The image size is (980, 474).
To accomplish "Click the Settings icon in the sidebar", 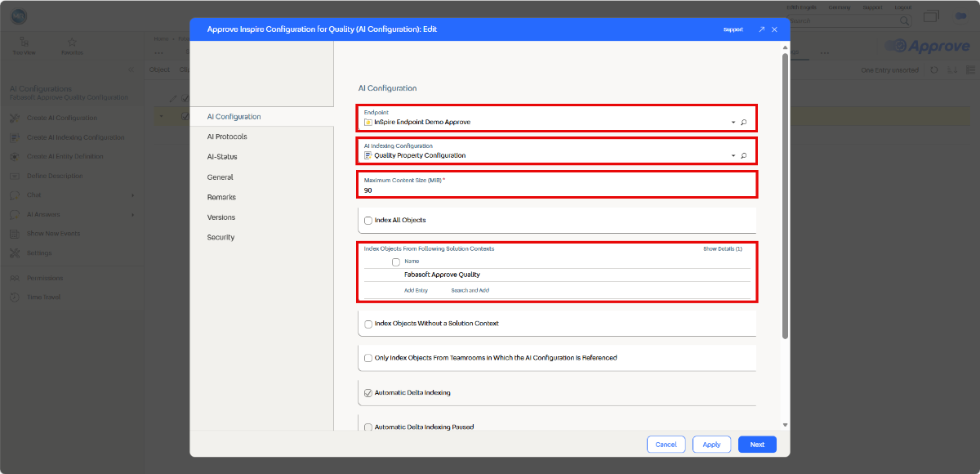I will [14, 253].
